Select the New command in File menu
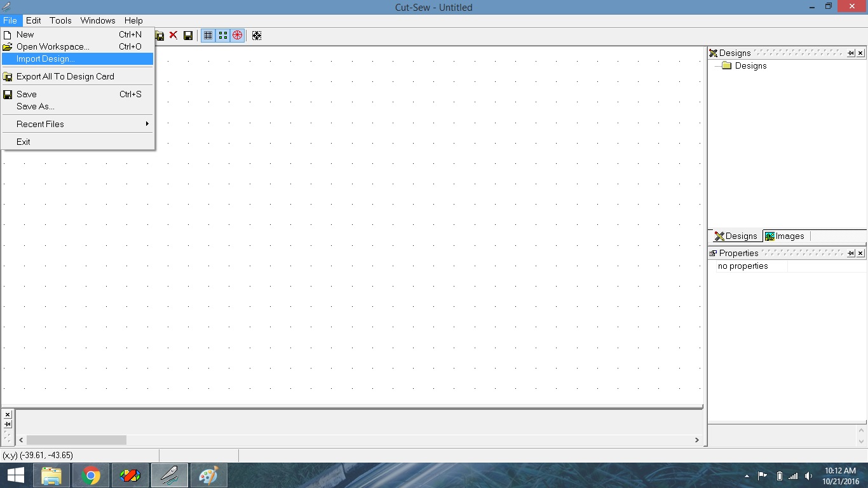 (25, 34)
